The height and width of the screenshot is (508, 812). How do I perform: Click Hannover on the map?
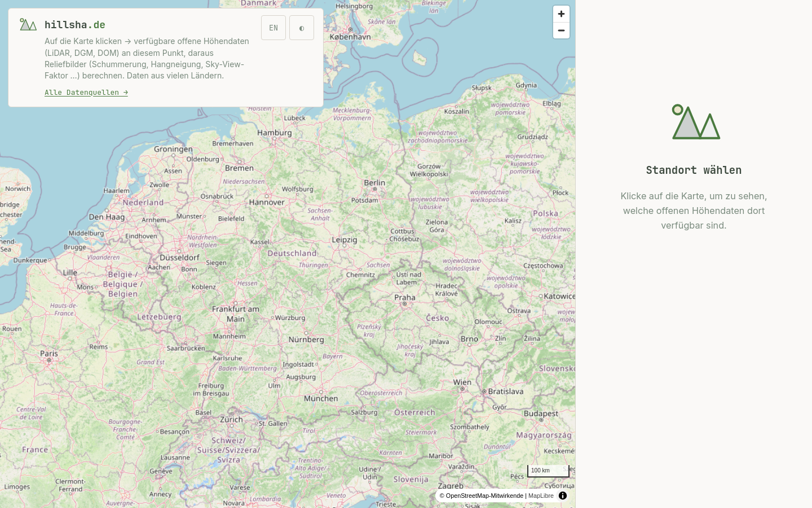(x=267, y=202)
